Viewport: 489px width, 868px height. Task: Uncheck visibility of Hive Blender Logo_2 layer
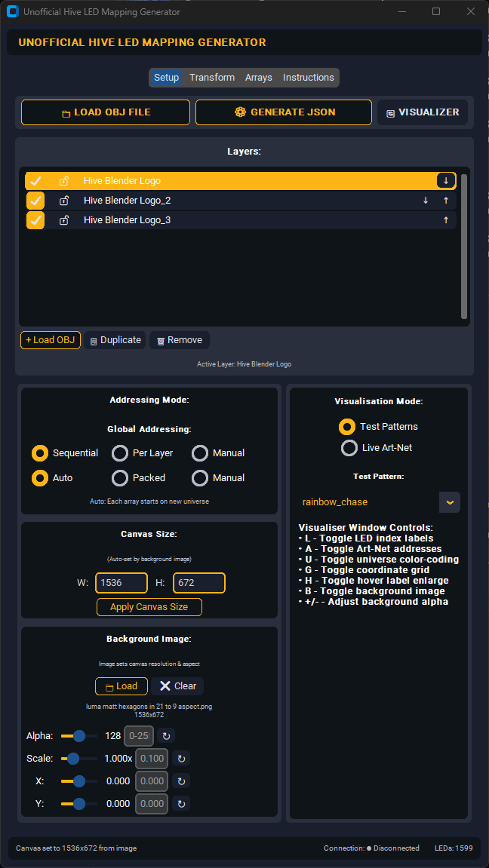[35, 201]
